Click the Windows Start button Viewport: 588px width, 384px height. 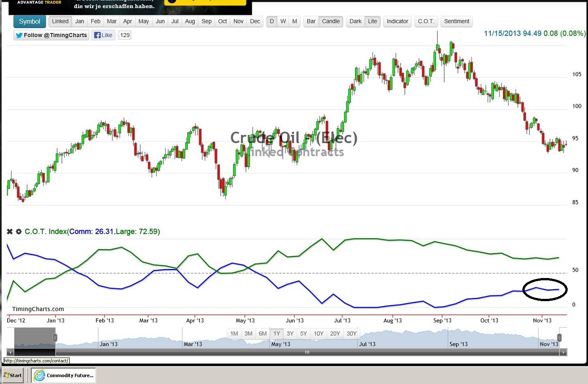[12, 375]
